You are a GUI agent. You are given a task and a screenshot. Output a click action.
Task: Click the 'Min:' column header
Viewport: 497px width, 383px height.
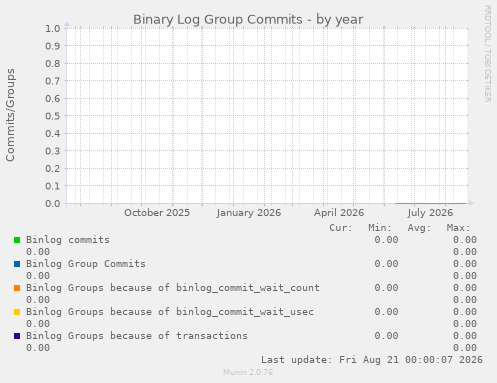380,228
